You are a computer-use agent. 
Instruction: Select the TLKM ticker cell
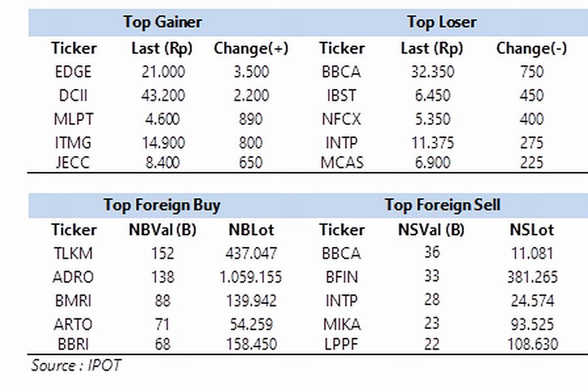coord(73,254)
